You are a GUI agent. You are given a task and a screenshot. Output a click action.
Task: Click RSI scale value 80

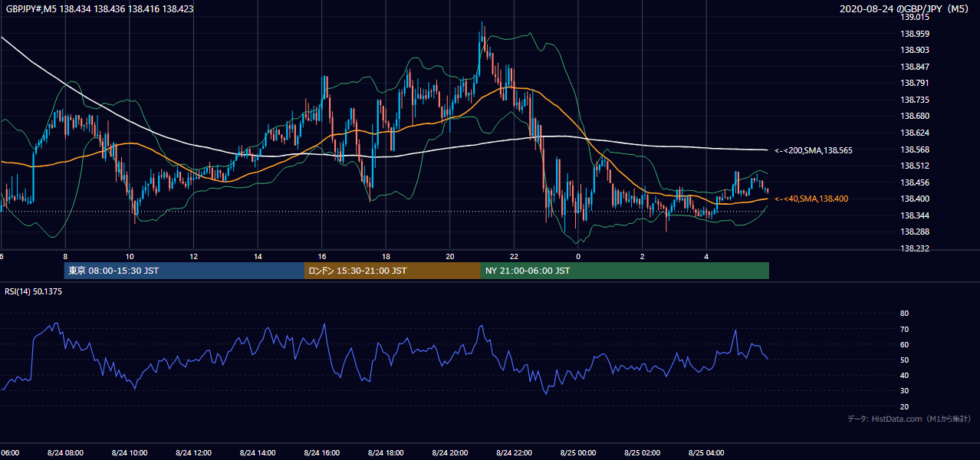tap(904, 314)
